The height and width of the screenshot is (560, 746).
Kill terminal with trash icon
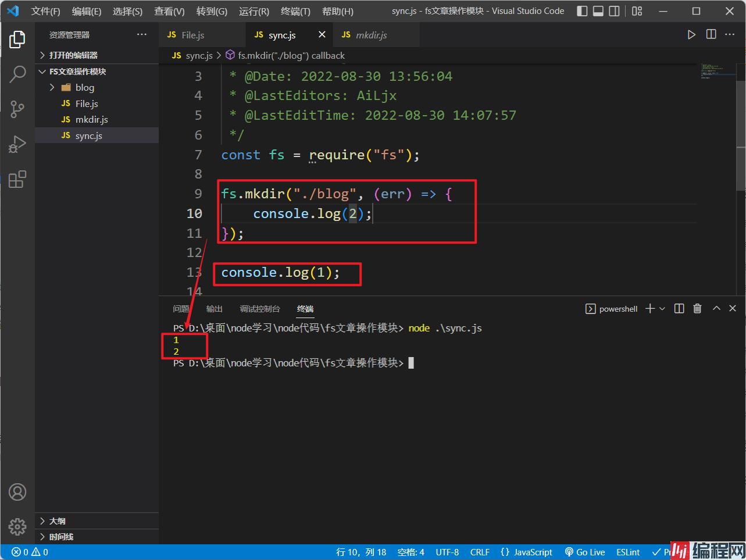pos(698,309)
